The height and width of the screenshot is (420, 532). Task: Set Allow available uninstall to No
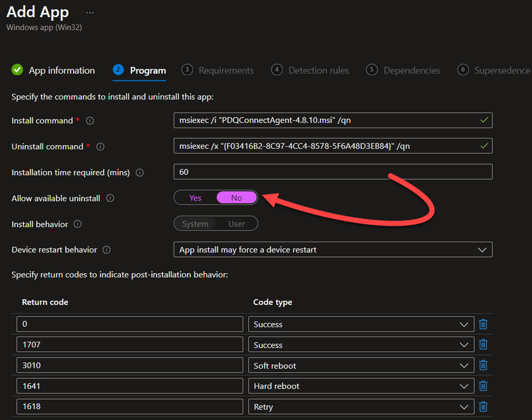236,198
